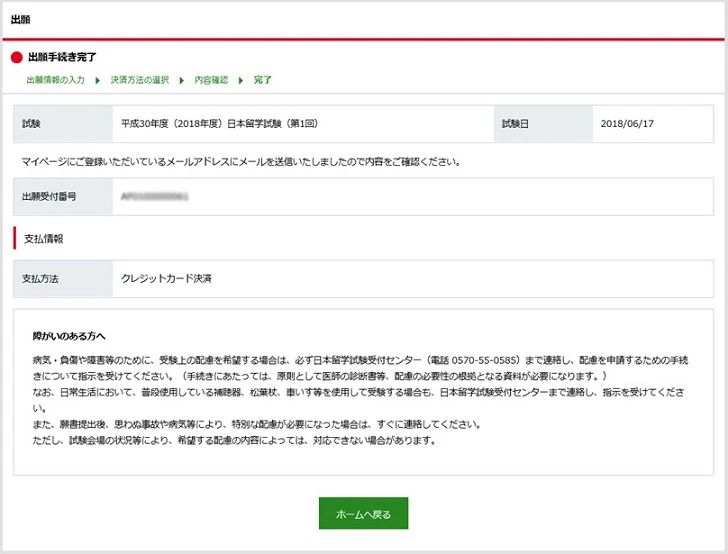The height and width of the screenshot is (554, 728).
Task: Click arrow after 決済方法の選択 step
Action: [x=182, y=80]
